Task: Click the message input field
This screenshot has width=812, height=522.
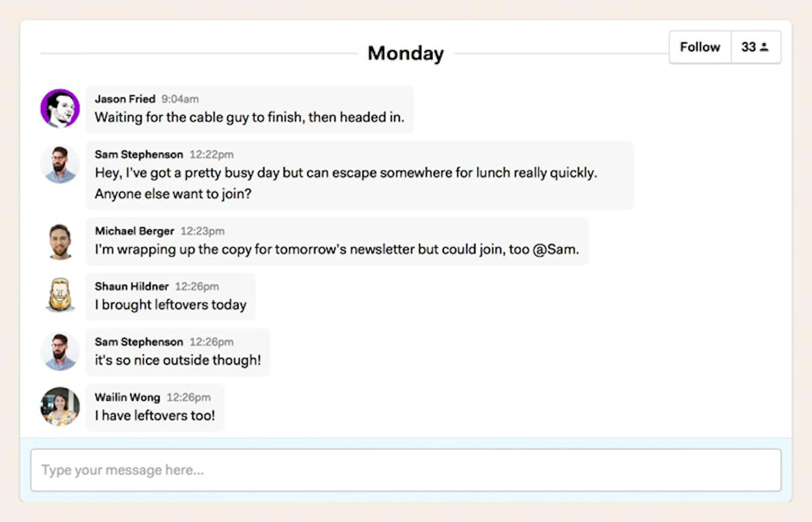Action: (x=406, y=469)
